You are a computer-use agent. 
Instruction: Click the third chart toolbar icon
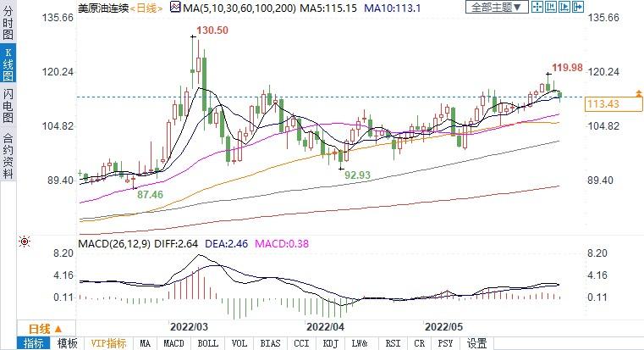pos(564,7)
